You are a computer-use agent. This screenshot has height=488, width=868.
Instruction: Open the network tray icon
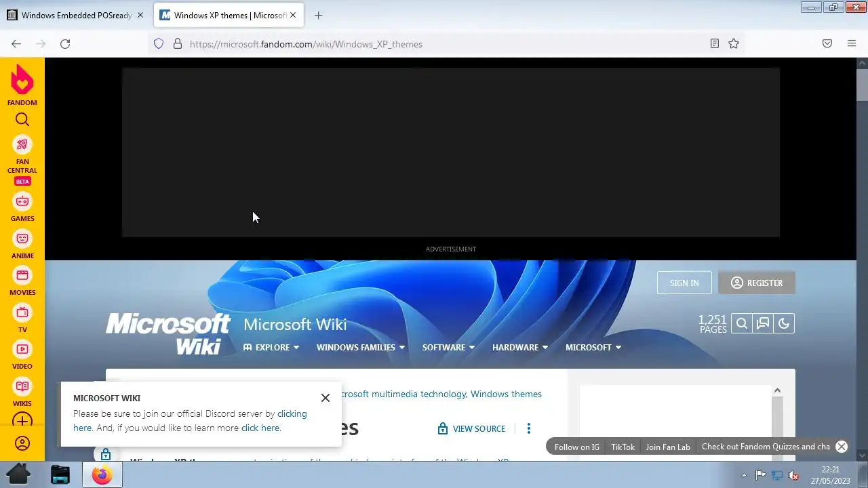coord(776,475)
